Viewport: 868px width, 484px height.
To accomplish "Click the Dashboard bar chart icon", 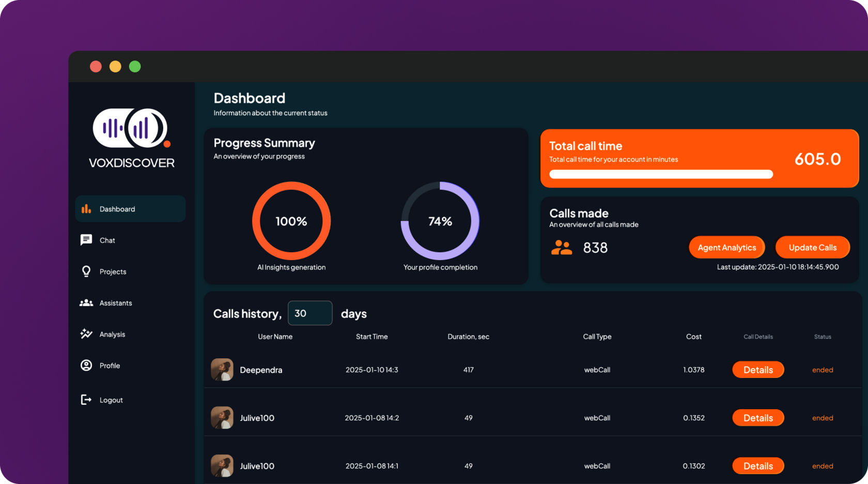I will (x=86, y=209).
